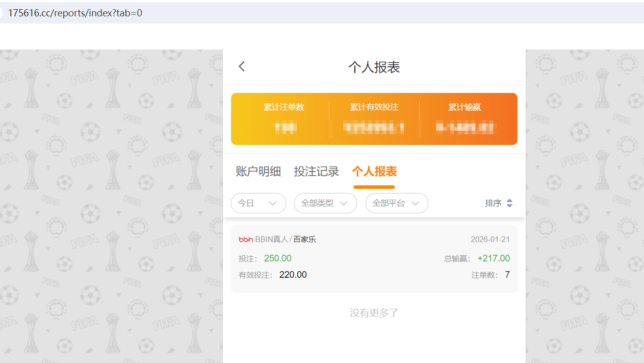Click the 累计注单数 summary section

click(x=285, y=118)
